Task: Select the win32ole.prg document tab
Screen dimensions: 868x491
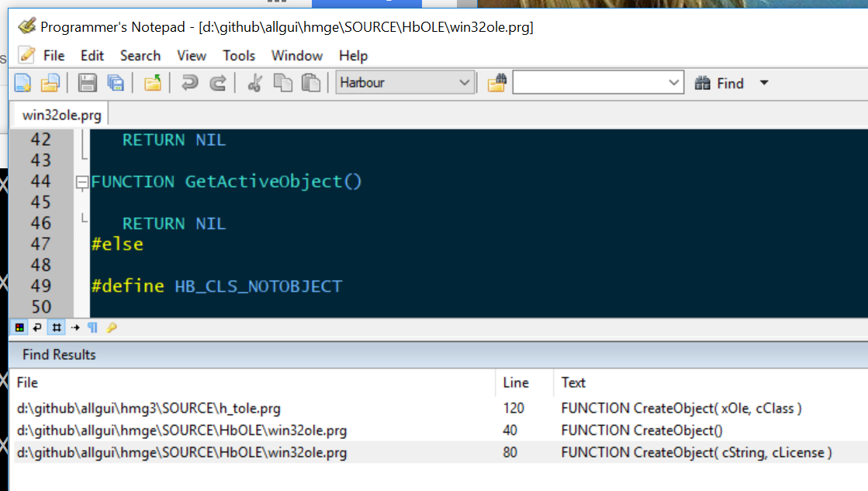Action: tap(61, 115)
